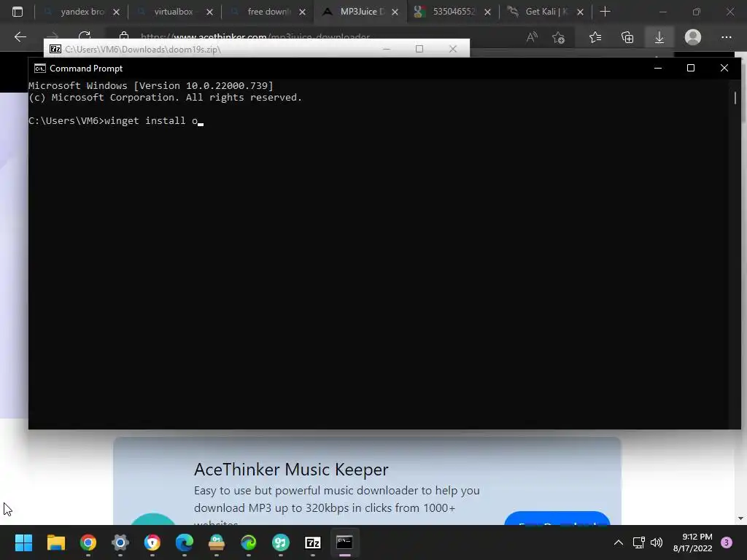Open the tab actions menu icon
This screenshot has height=560, width=747.
(x=18, y=12)
